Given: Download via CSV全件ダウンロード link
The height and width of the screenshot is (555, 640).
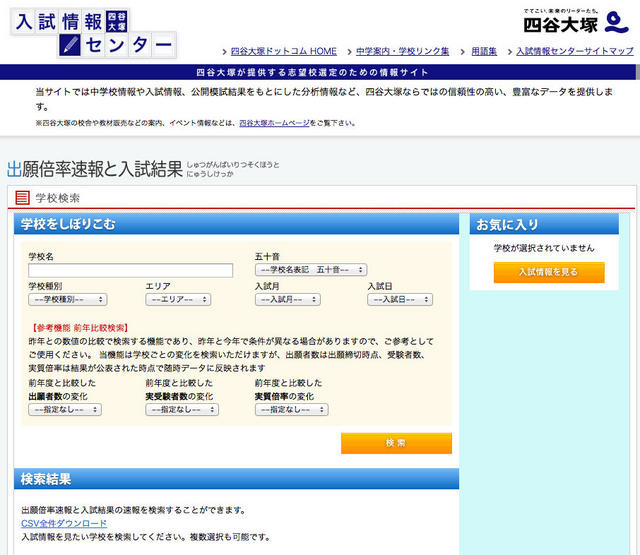Looking at the screenshot, I should point(64,524).
